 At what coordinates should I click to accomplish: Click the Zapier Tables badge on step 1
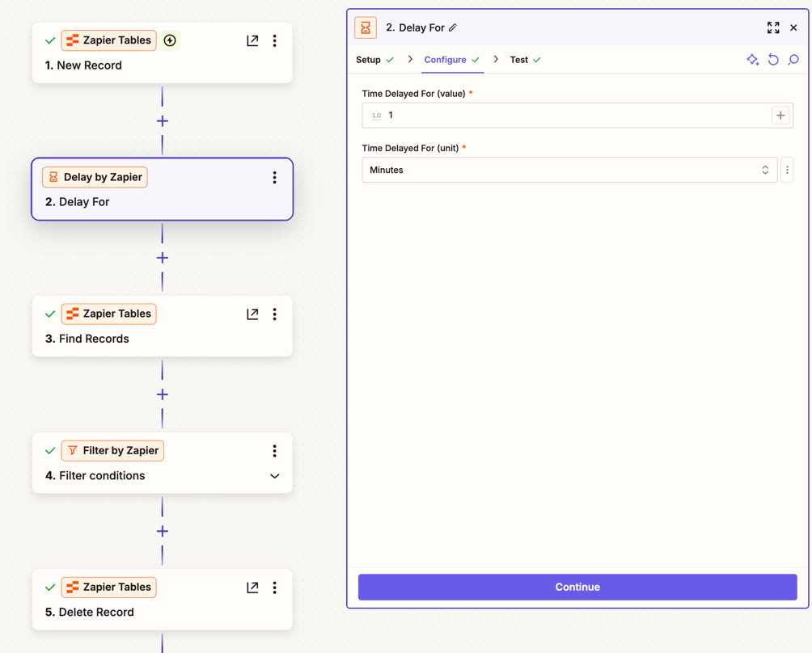[108, 40]
